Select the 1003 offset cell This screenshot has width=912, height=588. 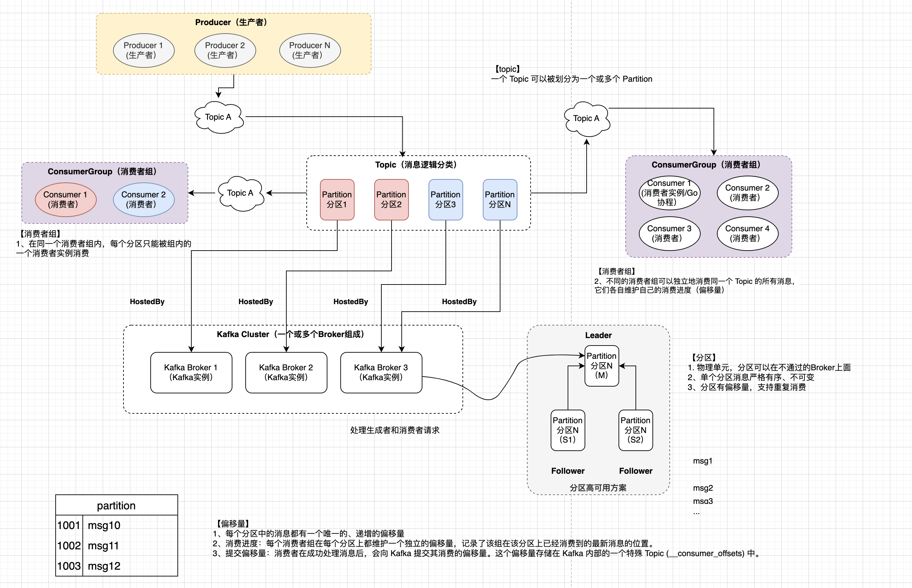(69, 566)
